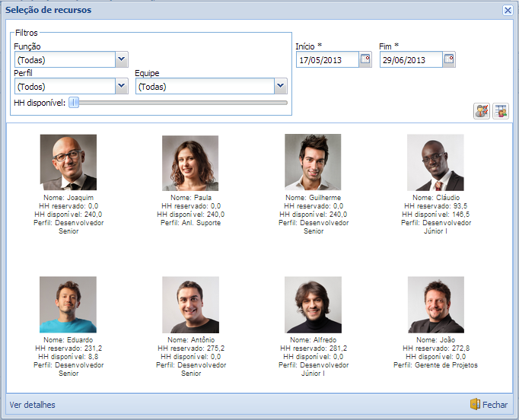Expand the Perfil dropdown
519x420 pixels.
pos(121,86)
